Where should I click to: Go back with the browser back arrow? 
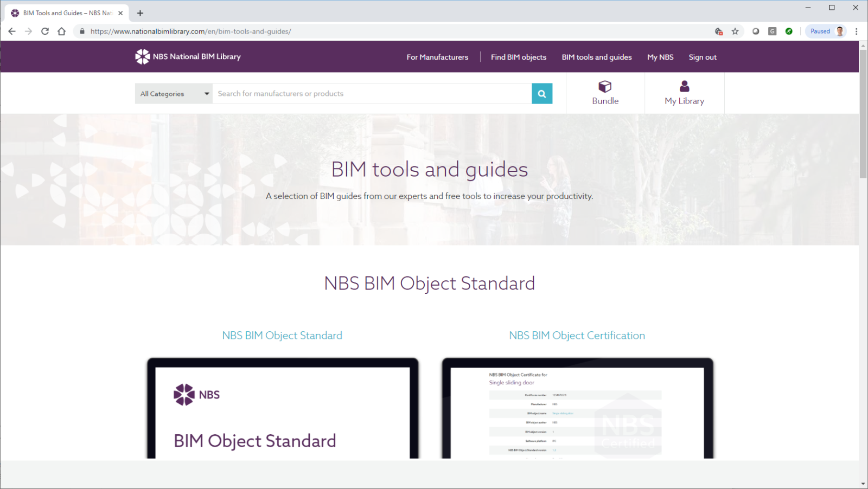click(x=12, y=31)
